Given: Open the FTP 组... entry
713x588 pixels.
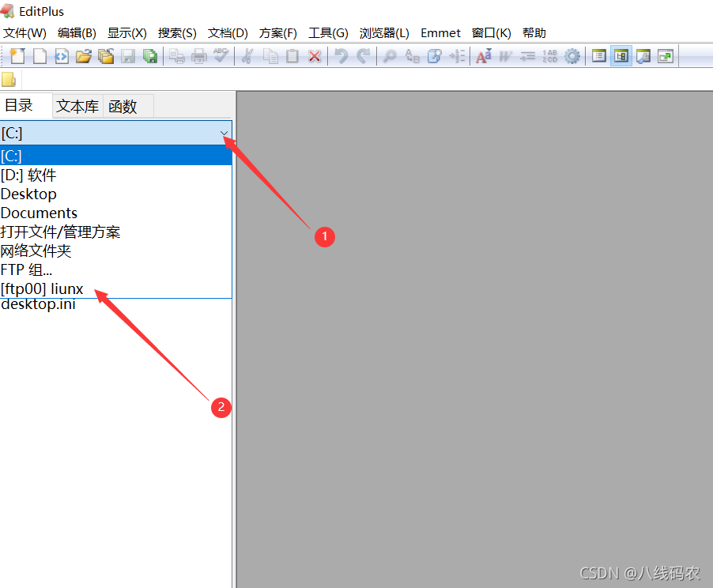Looking at the screenshot, I should coord(27,269).
